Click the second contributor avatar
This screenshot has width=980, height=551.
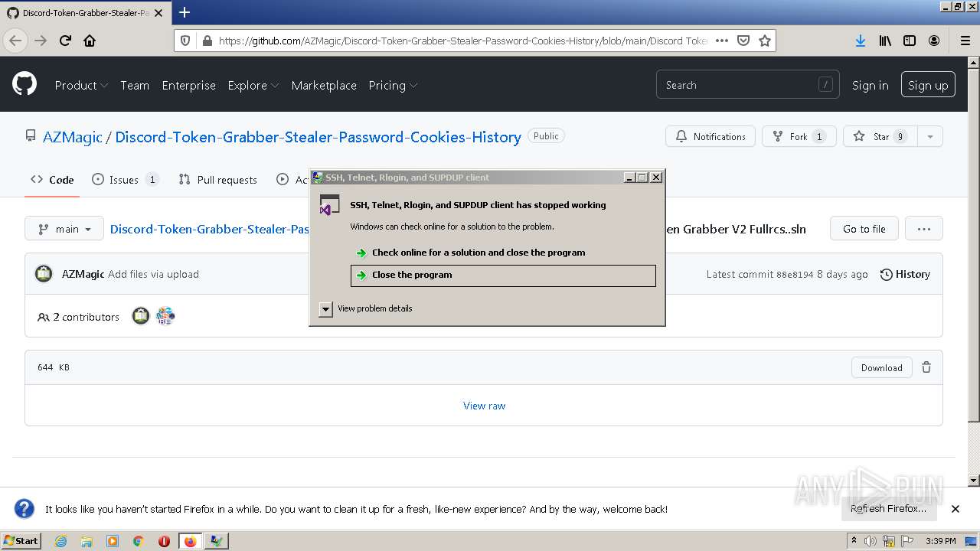click(x=165, y=316)
